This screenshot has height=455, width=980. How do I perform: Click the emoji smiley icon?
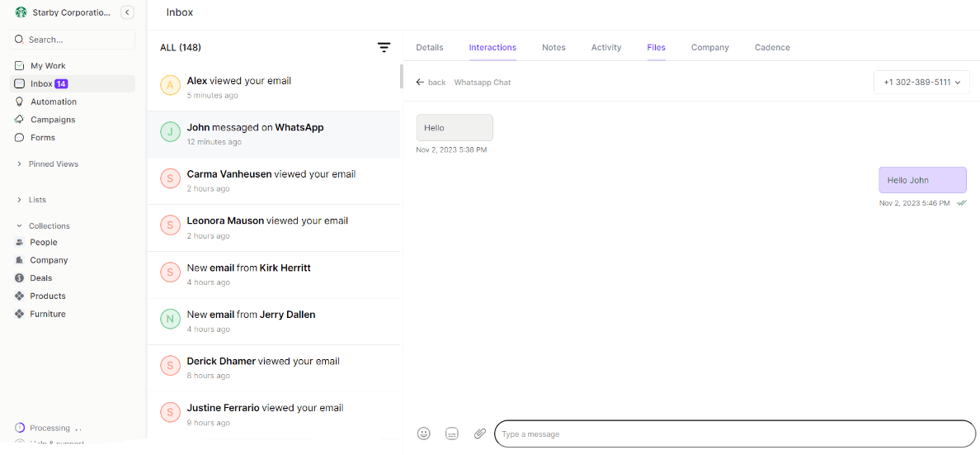point(424,434)
